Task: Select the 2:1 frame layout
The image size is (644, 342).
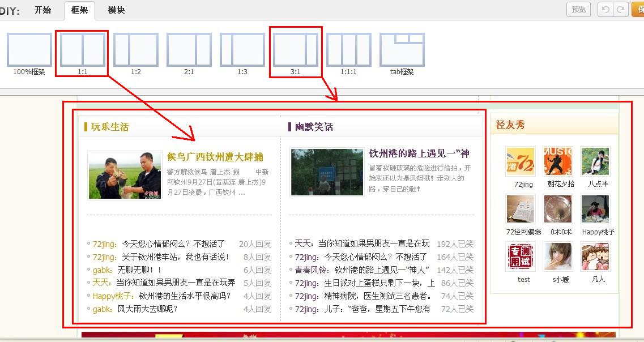Action: (189, 50)
